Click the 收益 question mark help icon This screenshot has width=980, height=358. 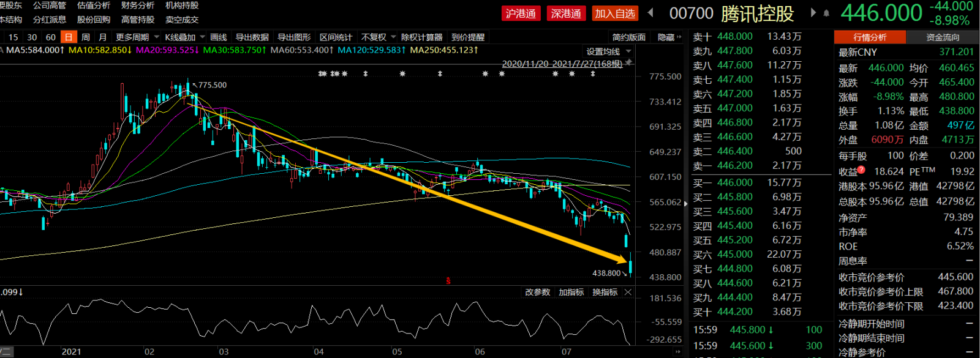click(x=861, y=170)
